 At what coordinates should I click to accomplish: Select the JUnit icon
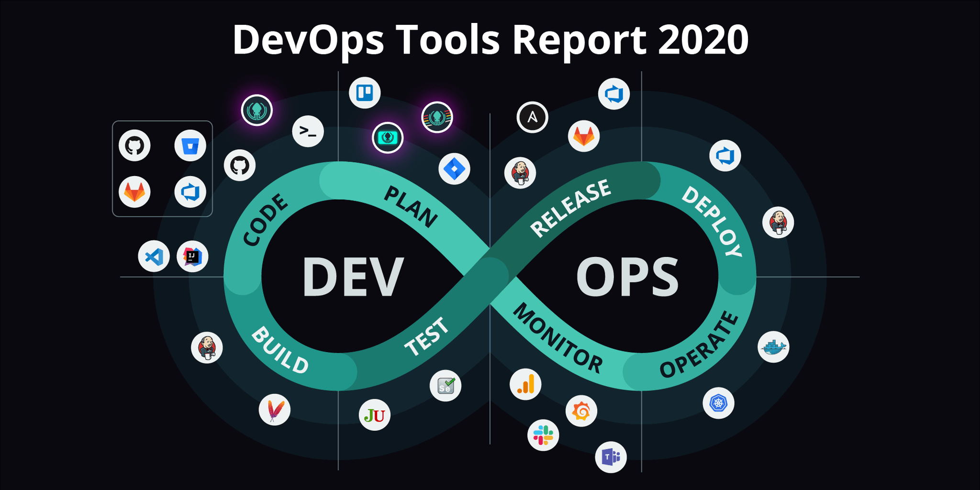click(x=375, y=415)
